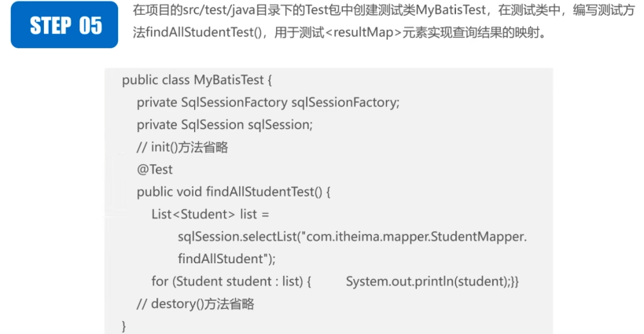Click the '// init()方法省略' comment
644x334 pixels.
182,147
